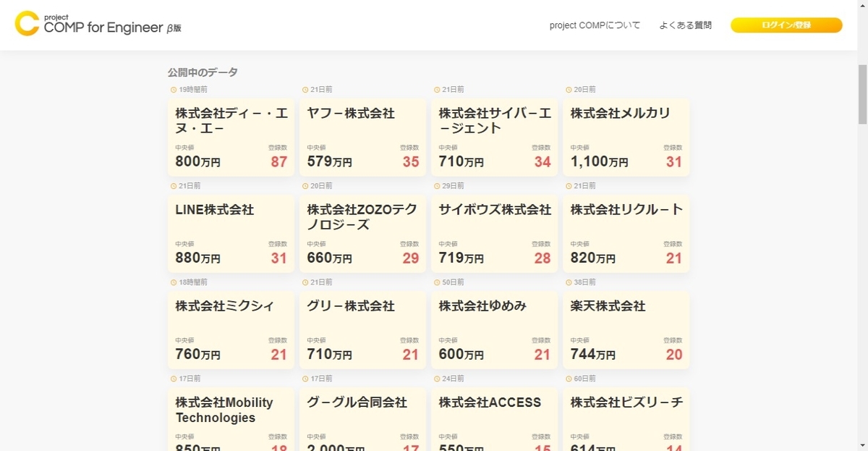Open the 株式会社ミクシィ card
The width and height of the screenshot is (868, 451).
231,329
